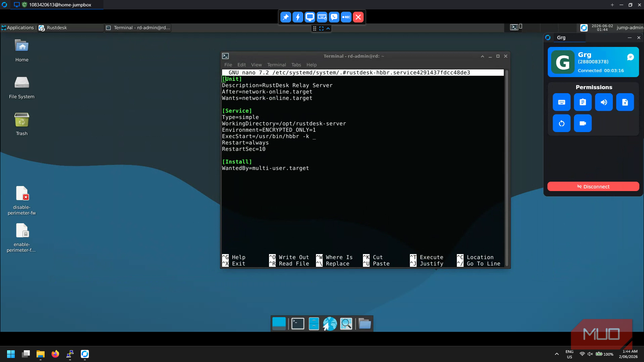This screenshot has height=362, width=644.
Task: Open the View menu in Terminal
Action: coord(256,65)
